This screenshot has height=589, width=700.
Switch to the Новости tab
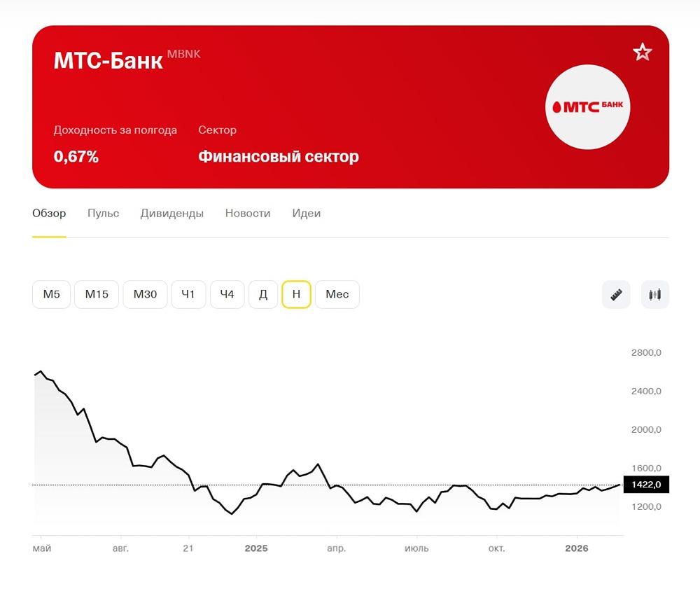point(247,213)
